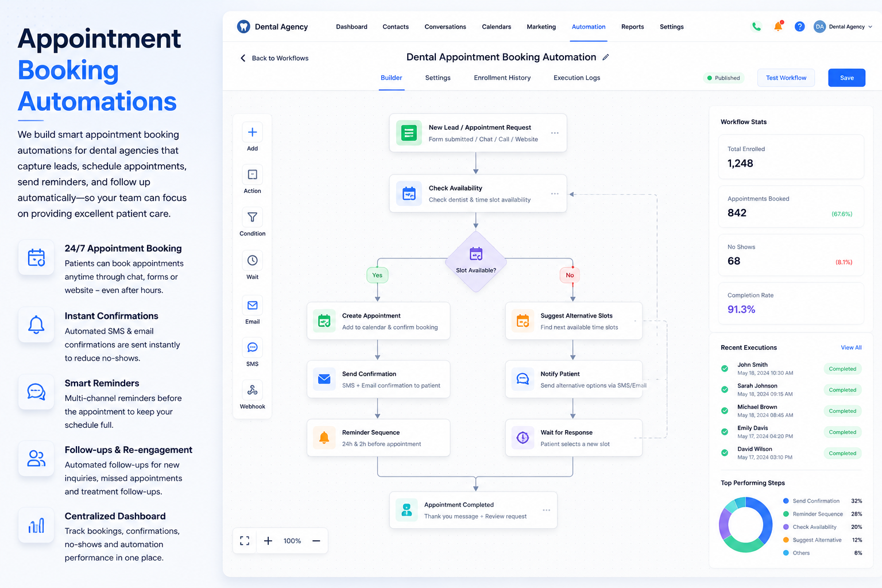Toggle the Published status indicator
The height and width of the screenshot is (588, 882).
(724, 78)
